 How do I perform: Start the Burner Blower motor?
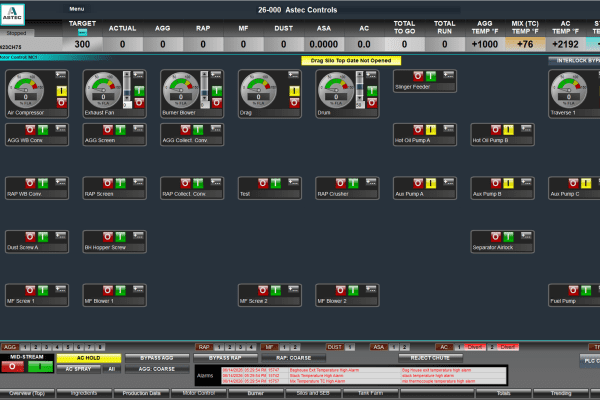[x=217, y=91]
